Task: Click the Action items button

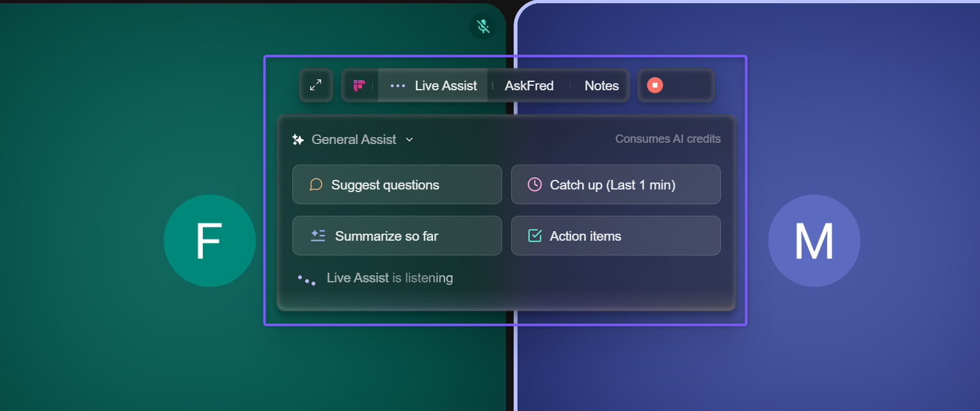Action: (x=616, y=236)
